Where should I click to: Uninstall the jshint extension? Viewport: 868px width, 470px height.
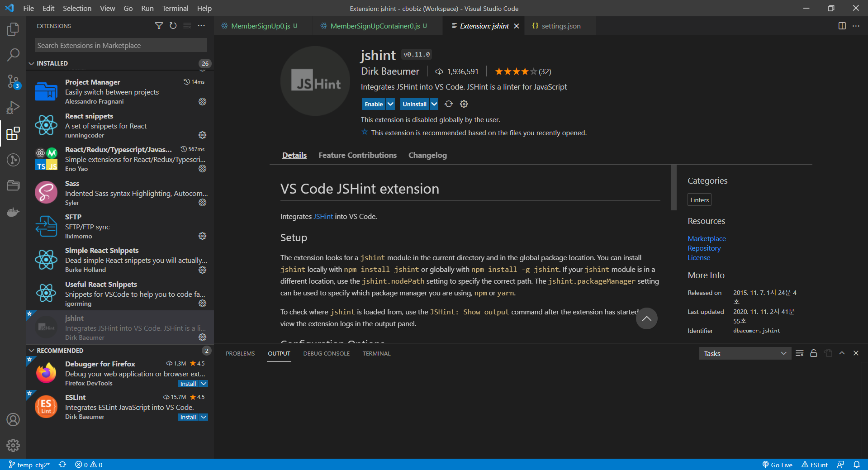tap(414, 104)
